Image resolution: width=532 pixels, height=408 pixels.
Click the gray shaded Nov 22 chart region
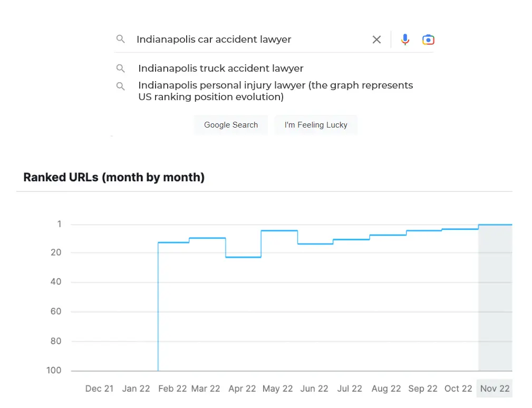click(495, 300)
